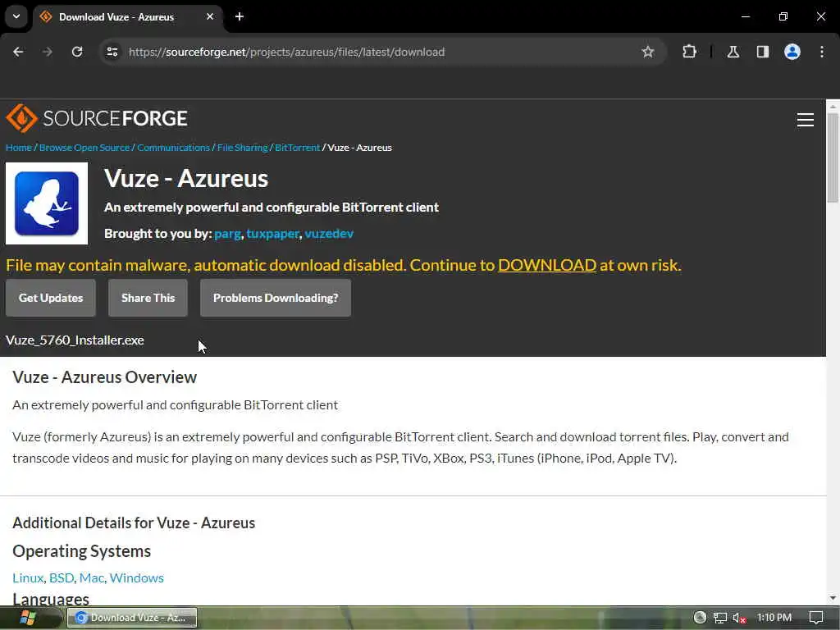
Task: Open File Sharing breadcrumb link
Action: click(x=242, y=148)
